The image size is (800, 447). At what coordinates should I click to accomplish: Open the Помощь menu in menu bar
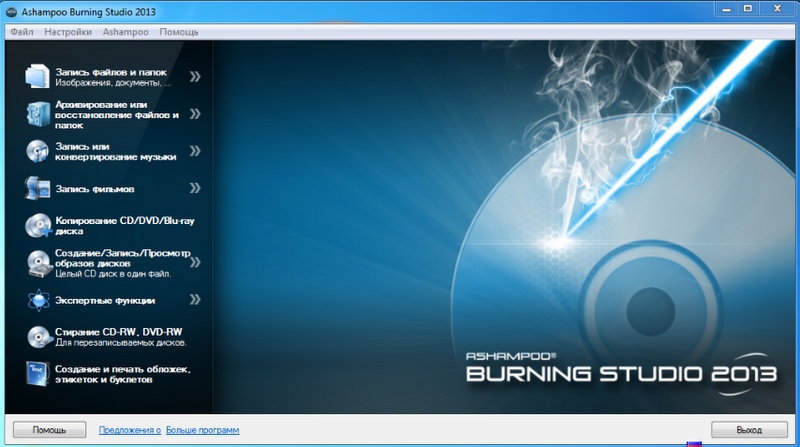(179, 32)
